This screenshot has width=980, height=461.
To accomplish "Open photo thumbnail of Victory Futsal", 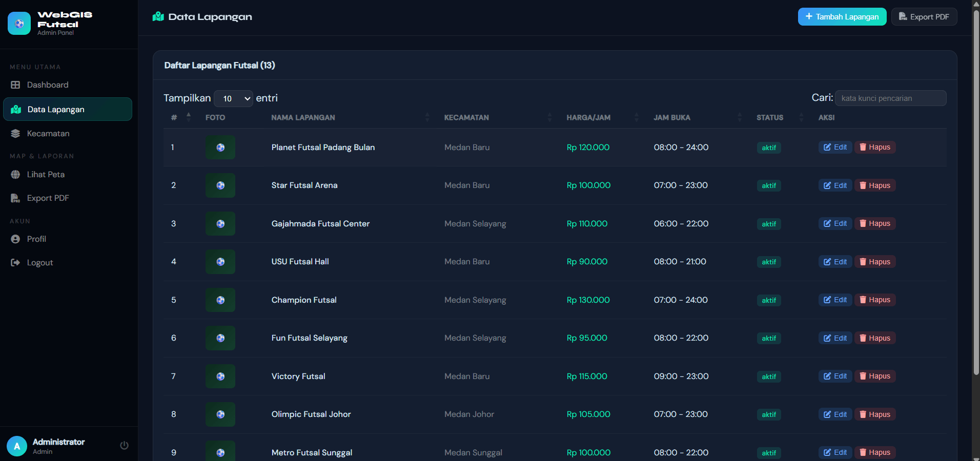I will (220, 376).
